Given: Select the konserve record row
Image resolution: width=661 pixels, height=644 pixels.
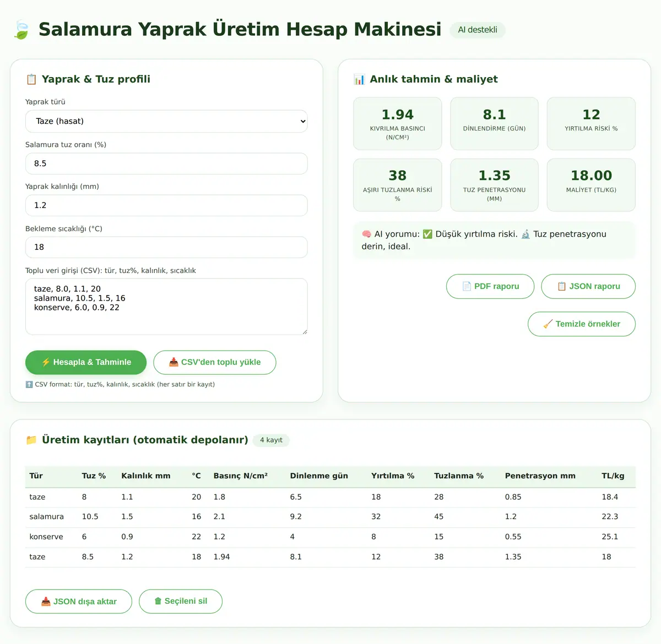Looking at the screenshot, I should 330,537.
